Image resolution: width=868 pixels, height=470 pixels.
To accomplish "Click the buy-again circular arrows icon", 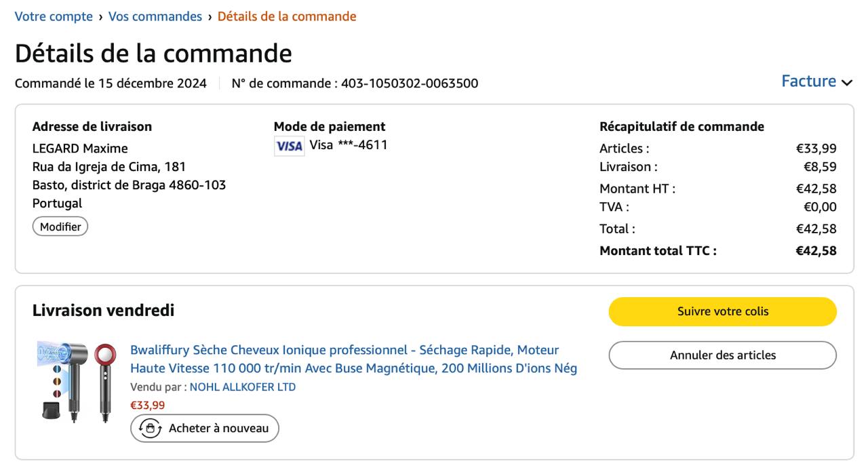I will (x=150, y=429).
